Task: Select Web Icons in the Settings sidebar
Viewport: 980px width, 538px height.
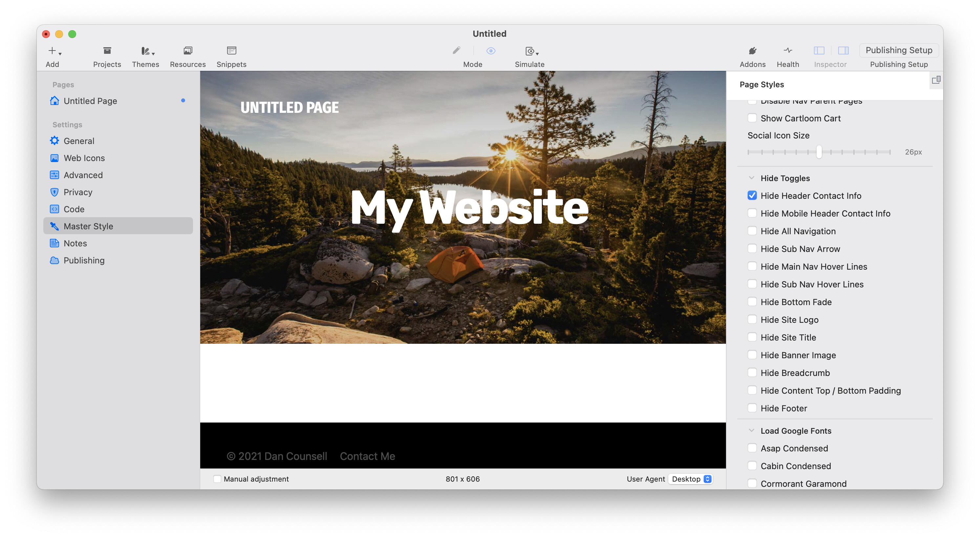Action: pos(84,158)
